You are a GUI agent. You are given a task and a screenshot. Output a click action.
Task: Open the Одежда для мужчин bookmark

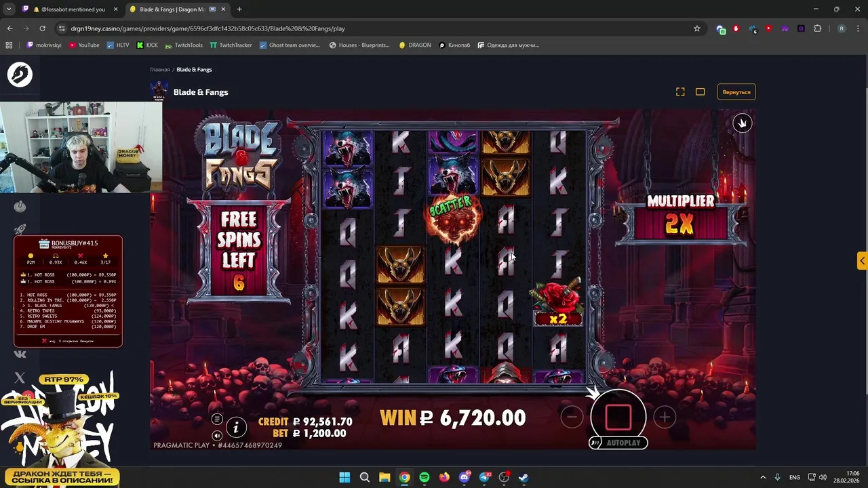[x=508, y=45]
